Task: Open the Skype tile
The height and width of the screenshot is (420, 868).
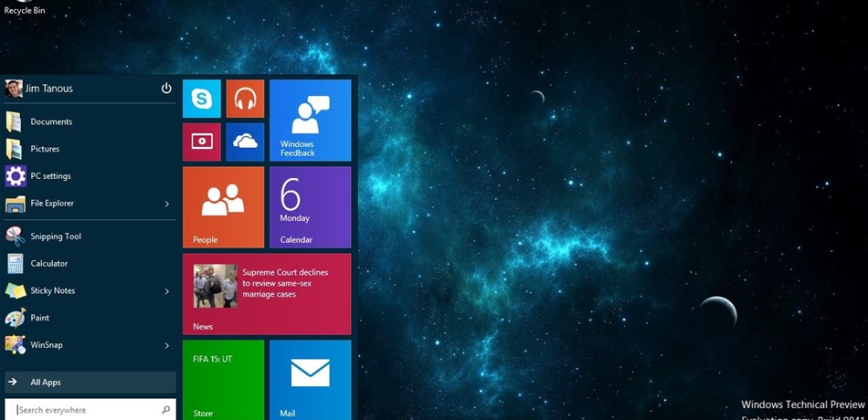Action: [202, 99]
